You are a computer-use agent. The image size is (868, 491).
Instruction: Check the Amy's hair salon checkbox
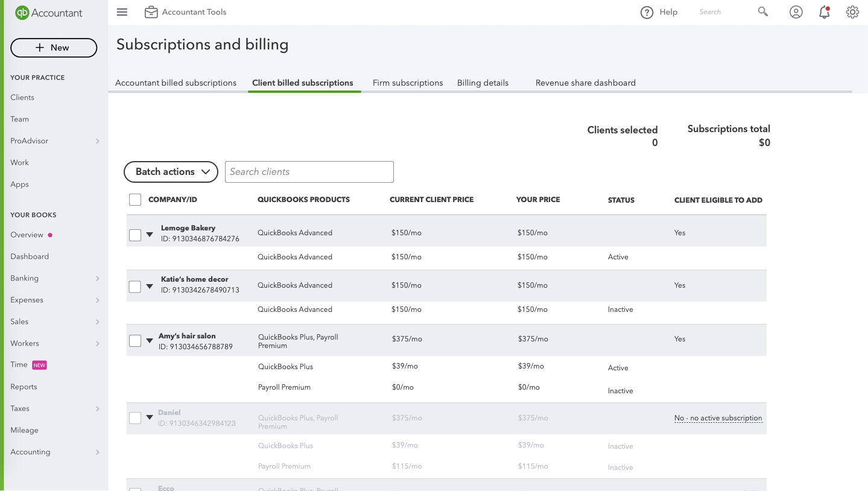135,341
